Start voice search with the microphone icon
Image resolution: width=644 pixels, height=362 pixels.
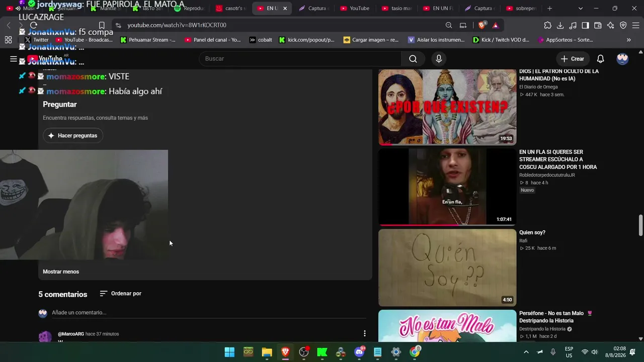click(439, 59)
